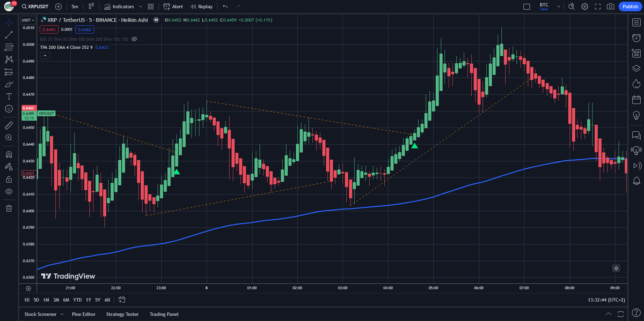Toggle magnet mode for drawings
Screen dimensions: 644x321
click(9, 154)
